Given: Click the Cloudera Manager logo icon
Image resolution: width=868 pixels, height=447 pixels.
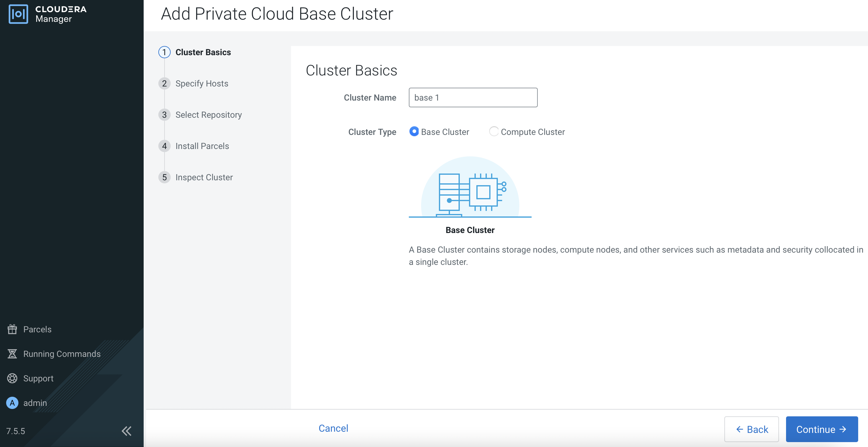Looking at the screenshot, I should 18,14.
